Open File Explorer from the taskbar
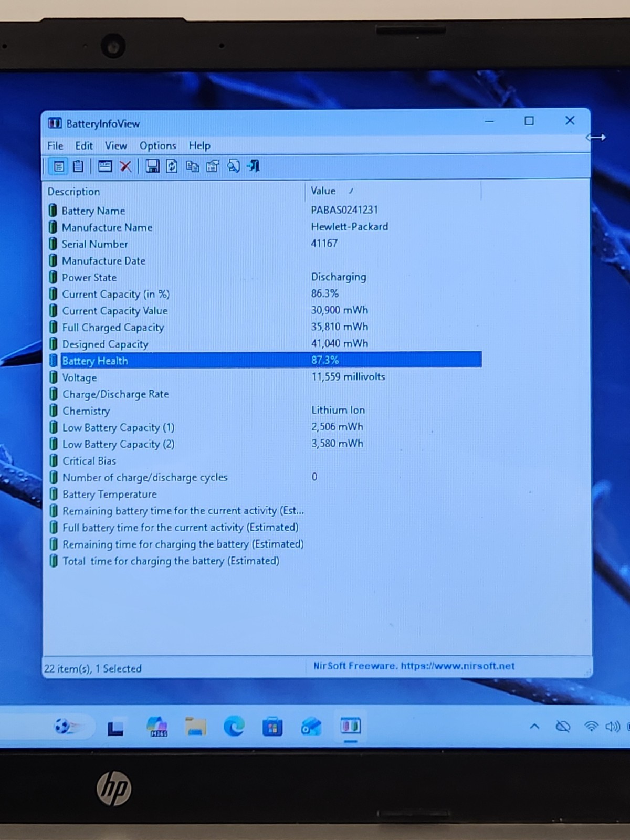The image size is (630, 840). point(196,727)
